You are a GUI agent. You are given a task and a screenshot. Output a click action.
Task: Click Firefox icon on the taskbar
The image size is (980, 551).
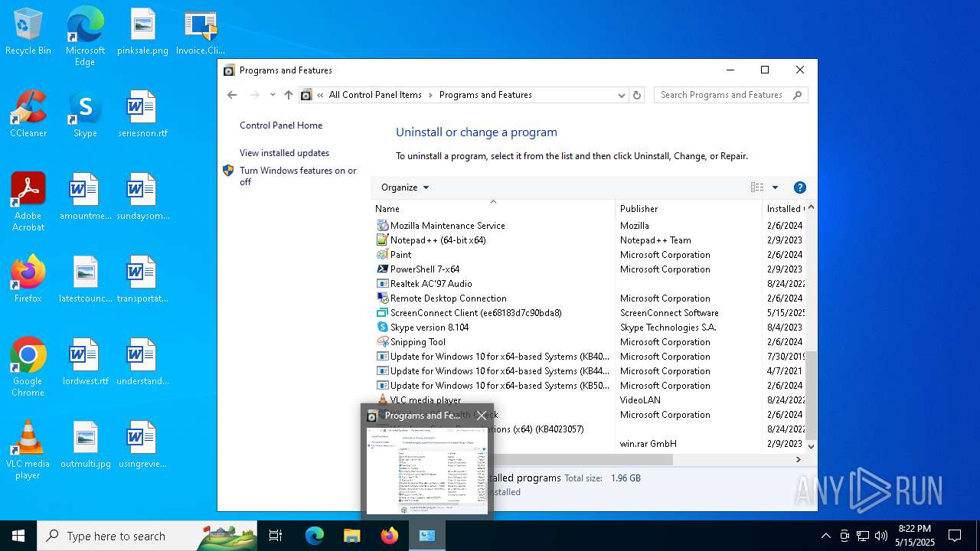point(390,536)
